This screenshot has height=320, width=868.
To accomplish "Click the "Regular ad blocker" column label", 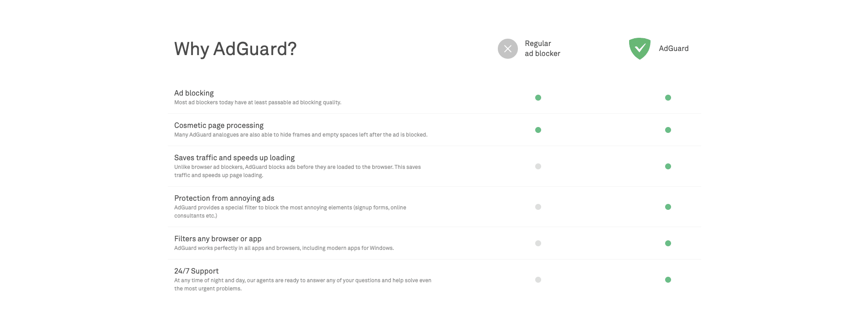I will coord(542,48).
